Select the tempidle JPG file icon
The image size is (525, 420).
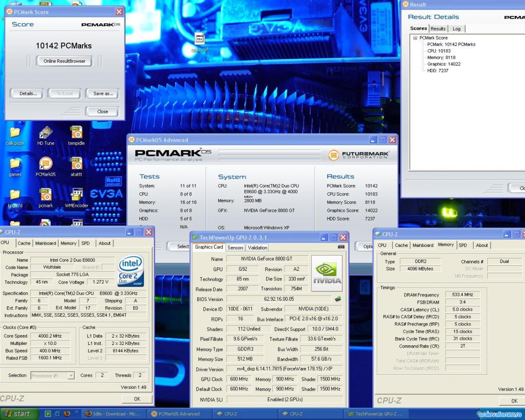coord(76,136)
